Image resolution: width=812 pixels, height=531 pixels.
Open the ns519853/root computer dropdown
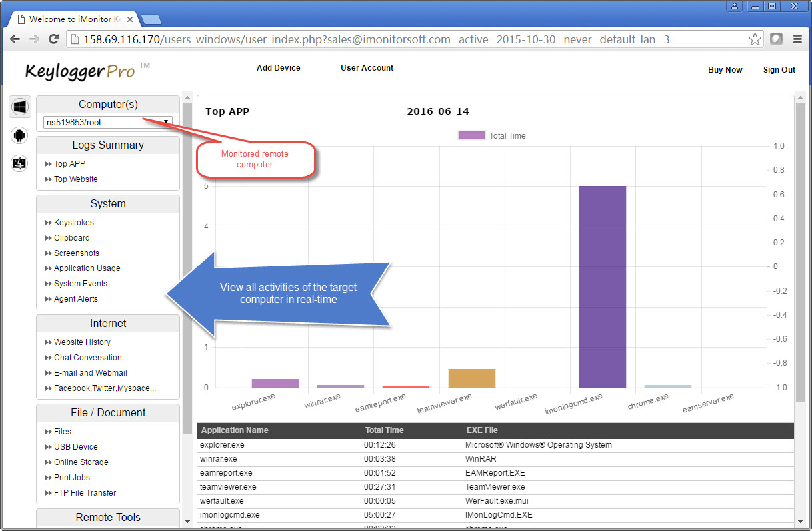[x=107, y=122]
